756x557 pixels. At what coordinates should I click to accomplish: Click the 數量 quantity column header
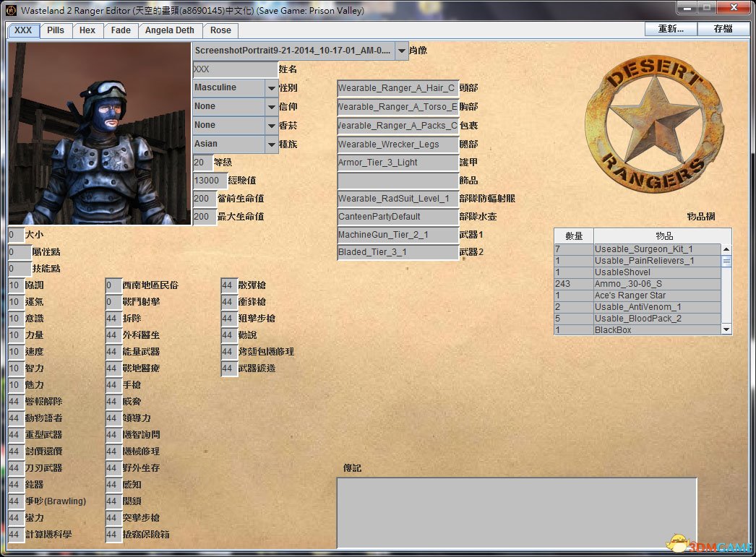tap(574, 236)
